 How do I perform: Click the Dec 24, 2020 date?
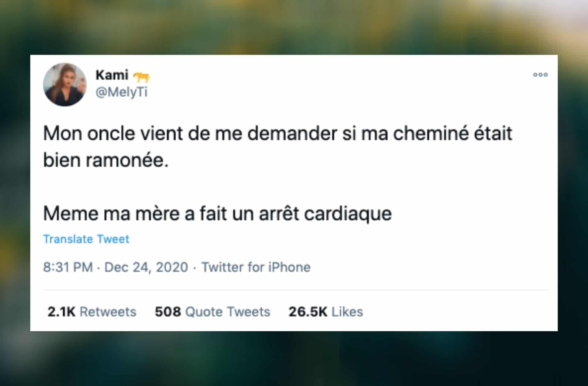tap(146, 267)
